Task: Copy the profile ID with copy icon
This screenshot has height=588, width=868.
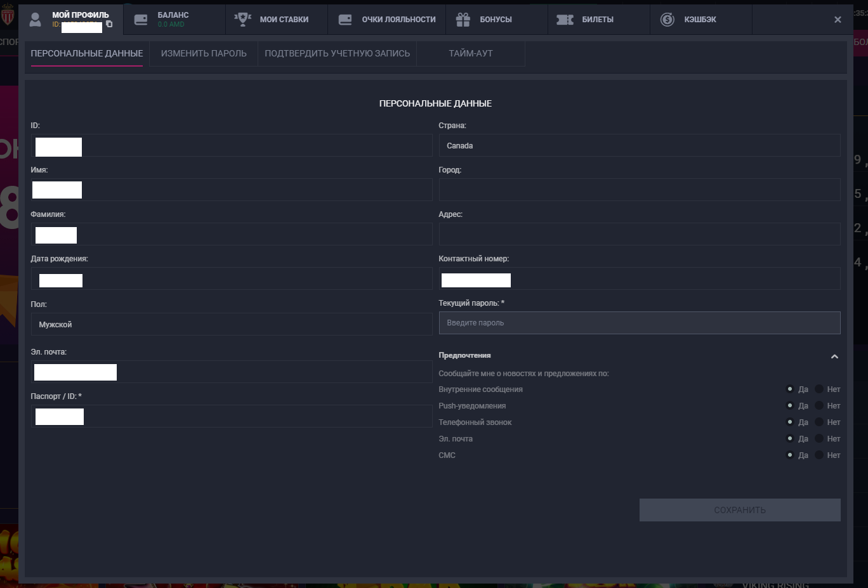Action: click(x=109, y=24)
